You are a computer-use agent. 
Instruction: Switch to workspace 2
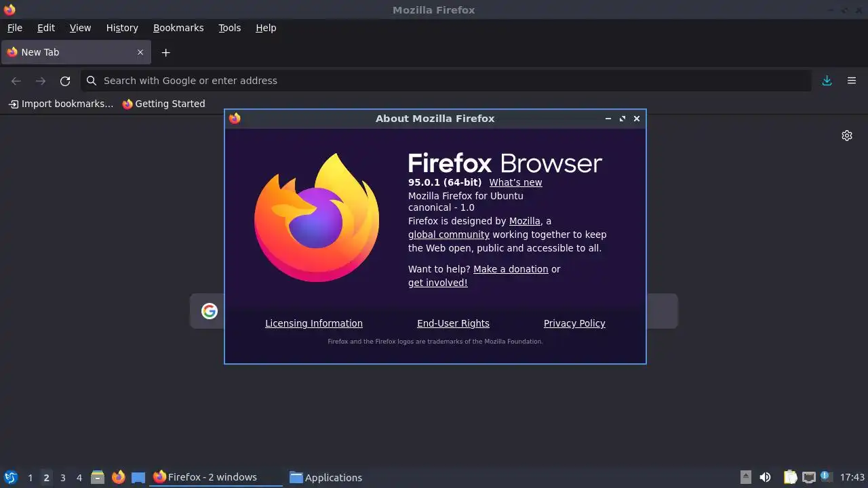click(x=46, y=478)
